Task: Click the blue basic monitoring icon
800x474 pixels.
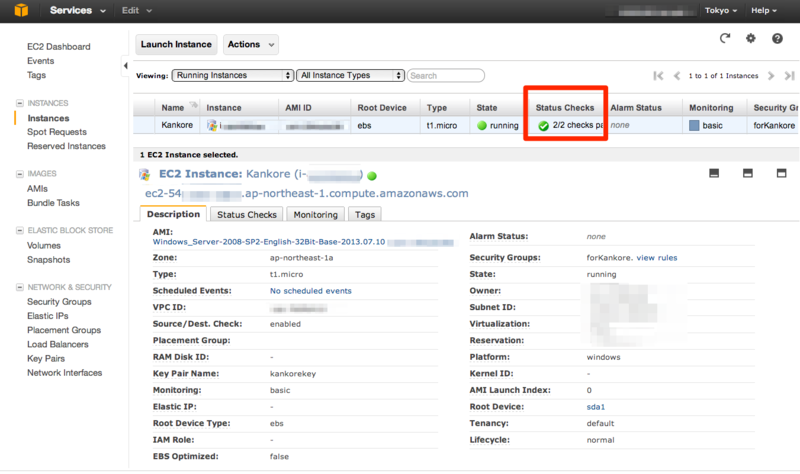Action: point(694,126)
